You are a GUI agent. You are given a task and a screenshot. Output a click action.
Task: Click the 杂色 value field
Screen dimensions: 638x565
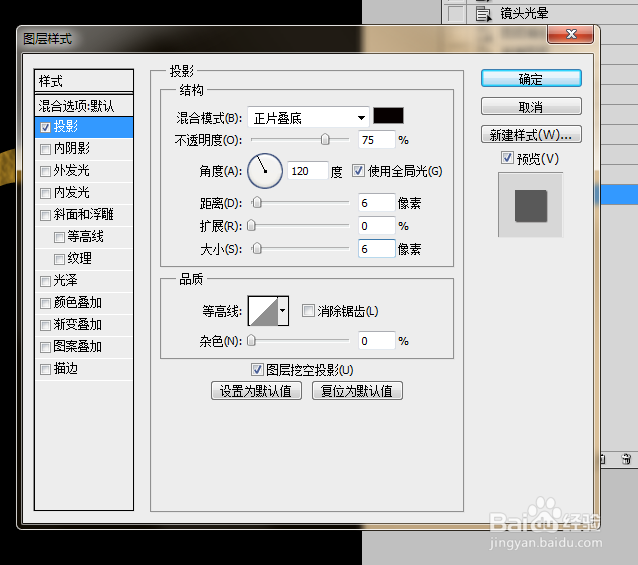(376, 340)
